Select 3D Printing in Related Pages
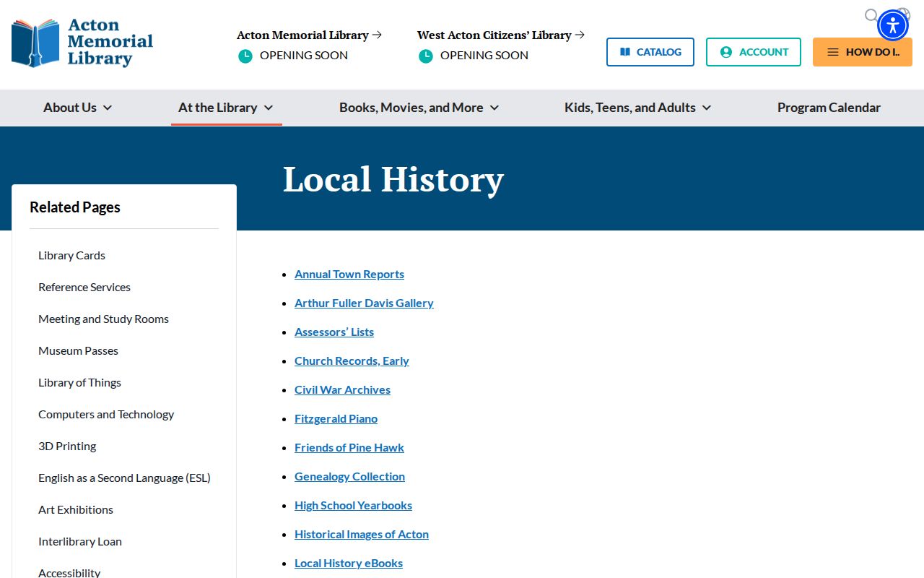The image size is (924, 578). pyautogui.click(x=67, y=446)
